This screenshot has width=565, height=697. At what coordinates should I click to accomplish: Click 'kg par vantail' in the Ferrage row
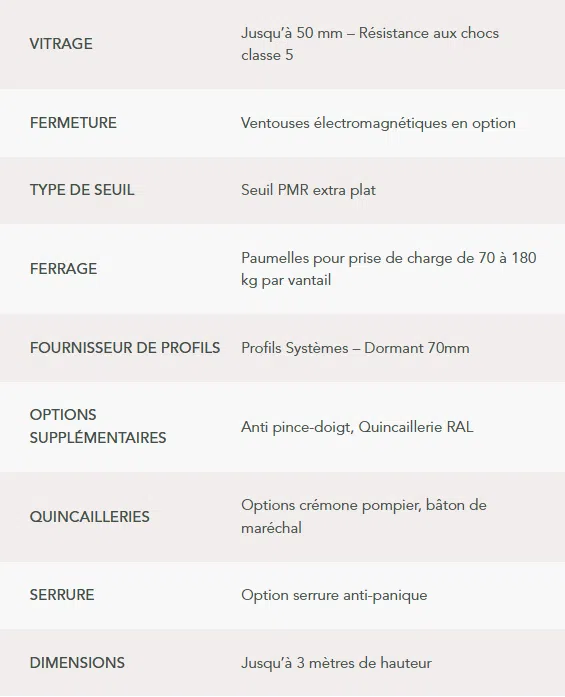click(286, 280)
